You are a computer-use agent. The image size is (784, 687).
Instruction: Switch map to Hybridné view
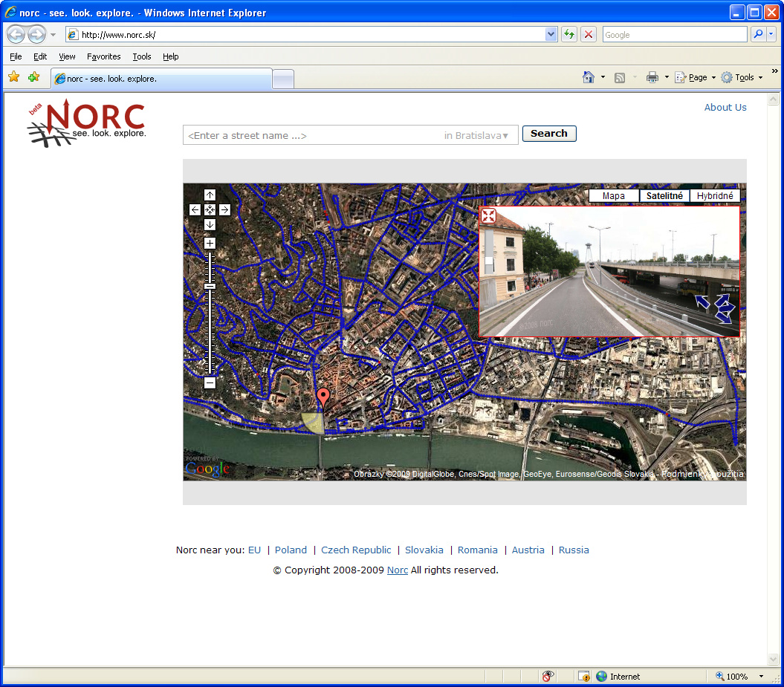[715, 196]
